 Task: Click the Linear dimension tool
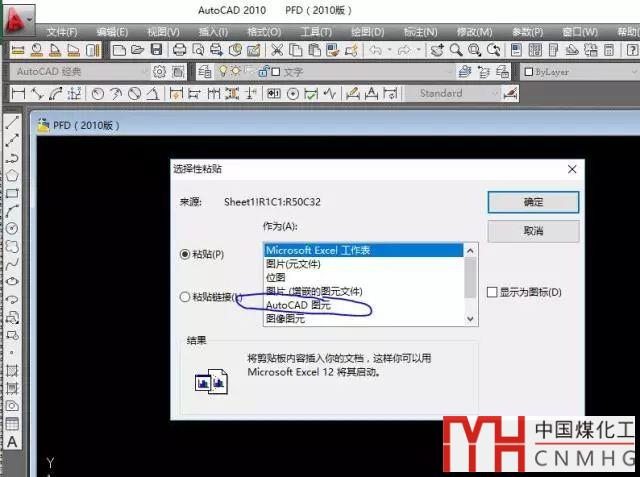click(x=18, y=93)
